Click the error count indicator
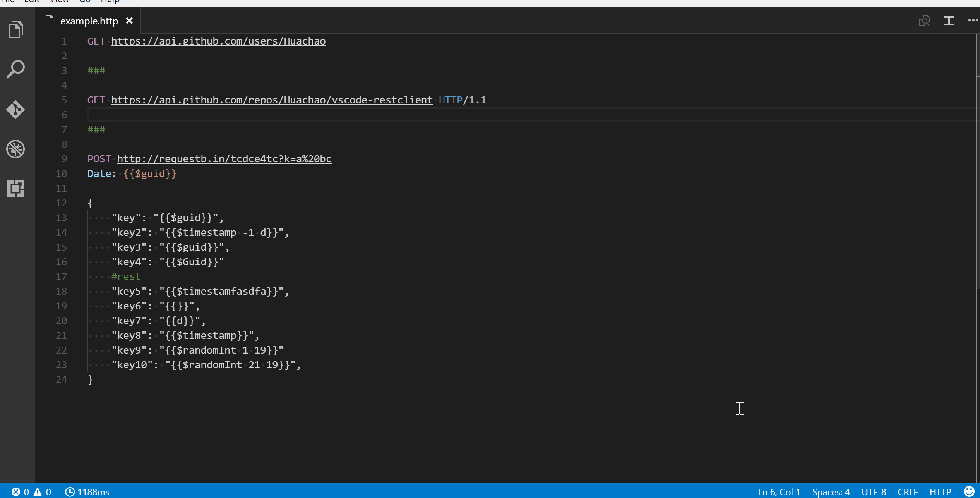Screen dimensions: 980x498 point(21,491)
